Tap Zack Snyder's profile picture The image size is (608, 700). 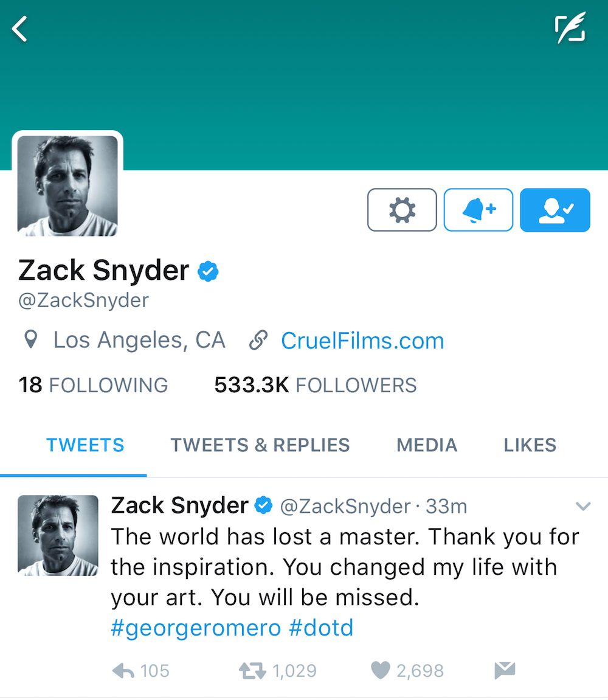point(68,184)
